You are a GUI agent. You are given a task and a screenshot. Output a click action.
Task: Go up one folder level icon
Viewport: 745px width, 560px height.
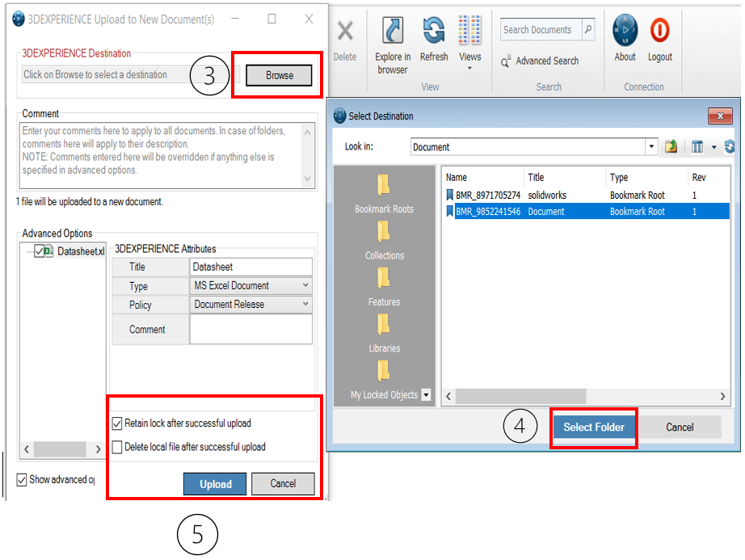coord(671,147)
